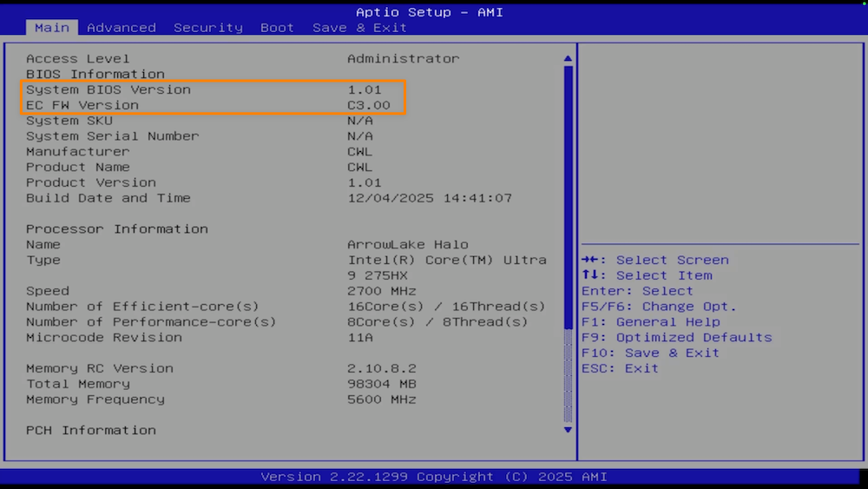The height and width of the screenshot is (489, 868).
Task: Click the Aptio Setup - AMI title
Action: tap(430, 12)
